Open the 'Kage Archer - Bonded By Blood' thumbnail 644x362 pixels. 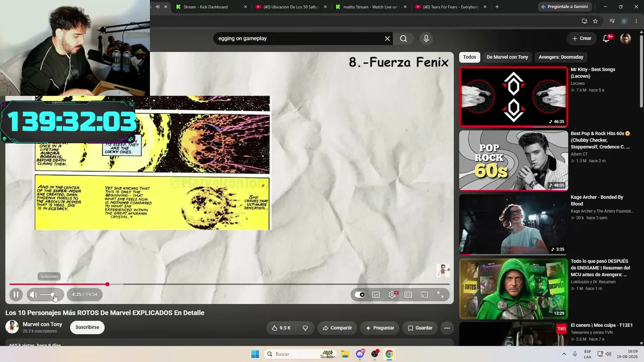513,224
